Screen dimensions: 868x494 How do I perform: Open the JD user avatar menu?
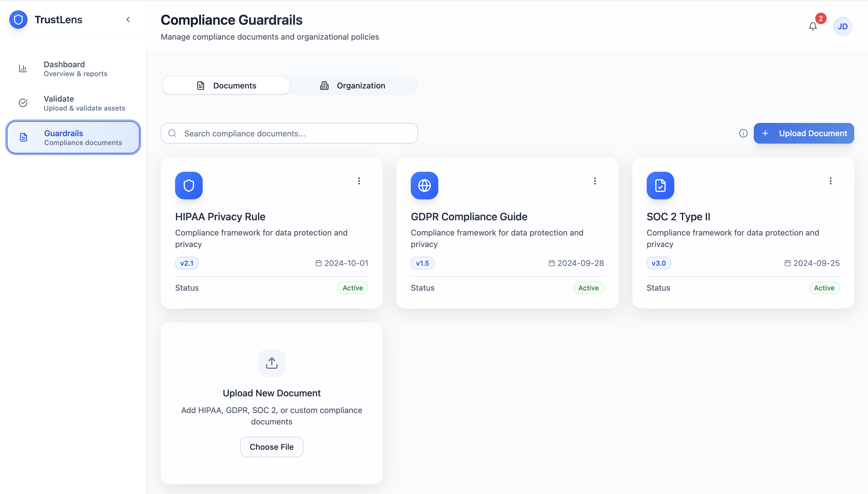842,26
